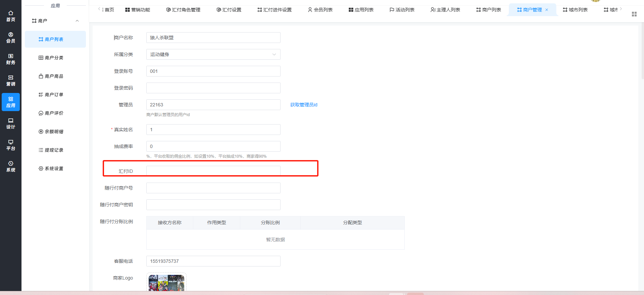This screenshot has height=295, width=644.
Task: Close the 商户管理 tab
Action: tap(547, 10)
